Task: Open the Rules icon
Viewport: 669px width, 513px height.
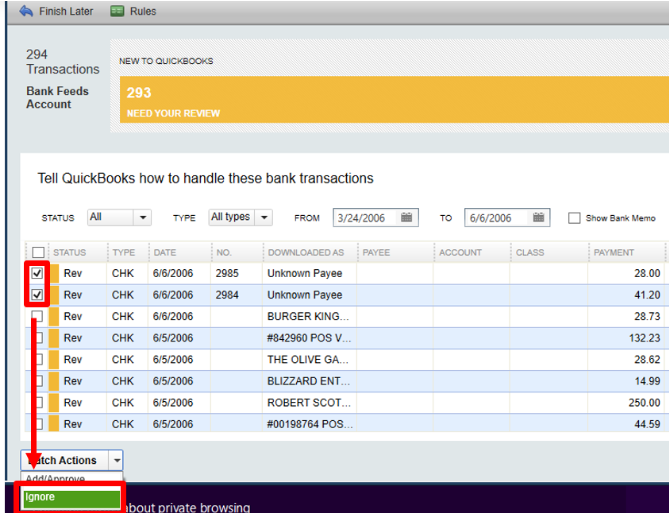Action: pos(117,11)
